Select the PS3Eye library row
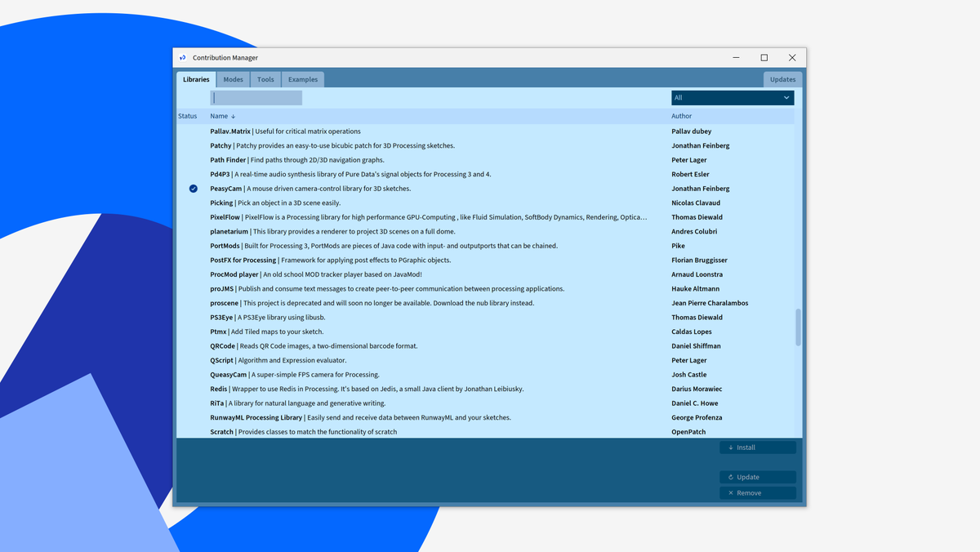The height and width of the screenshot is (552, 980). 485,317
